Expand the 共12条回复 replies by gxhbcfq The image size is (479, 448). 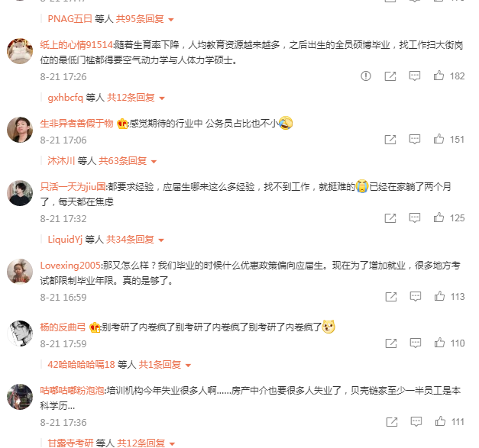point(136,98)
